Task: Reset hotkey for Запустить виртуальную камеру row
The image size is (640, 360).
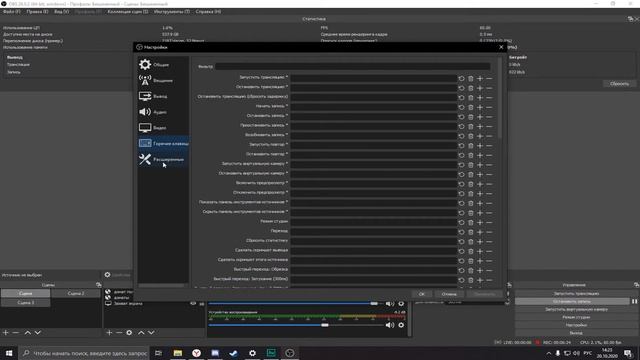Action: click(x=461, y=164)
